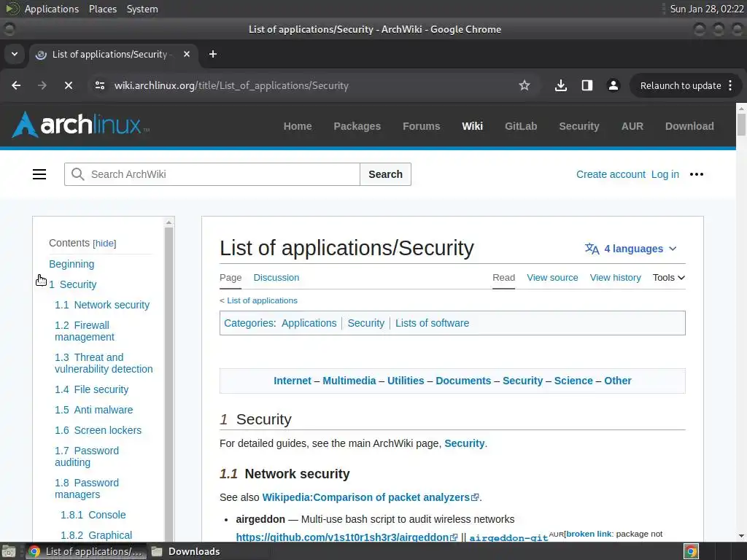Go back with the browser back arrow
The height and width of the screenshot is (560, 747).
click(16, 86)
